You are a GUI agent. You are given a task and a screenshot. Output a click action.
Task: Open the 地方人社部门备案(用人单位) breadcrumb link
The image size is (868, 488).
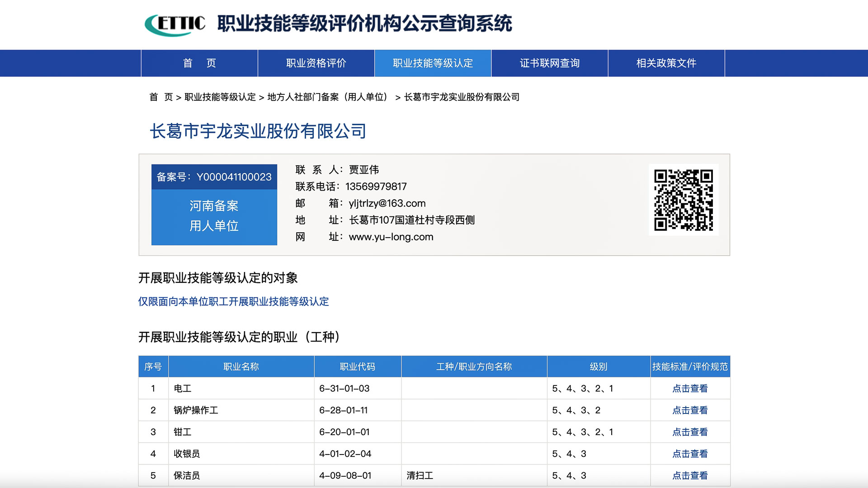(x=329, y=97)
